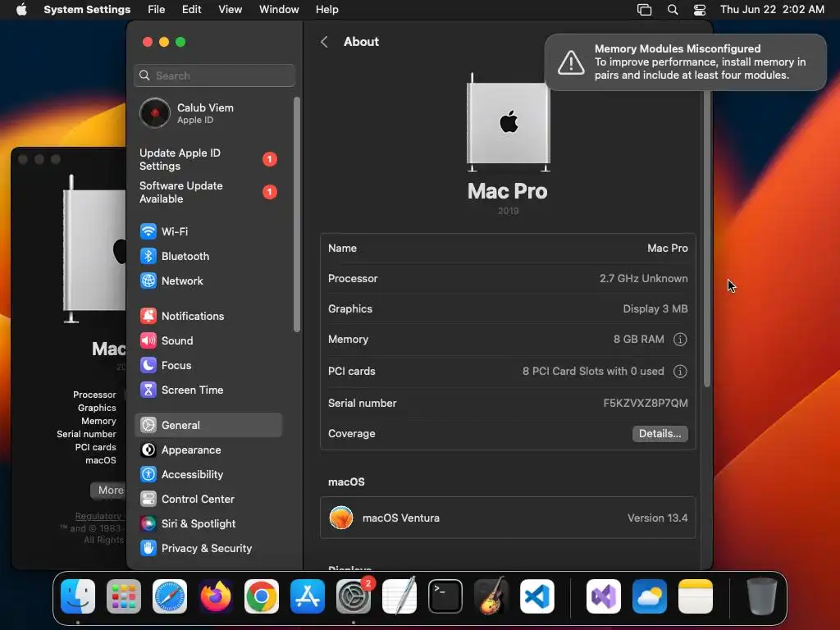Open Weather app from the Dock
840x630 pixels.
650,596
